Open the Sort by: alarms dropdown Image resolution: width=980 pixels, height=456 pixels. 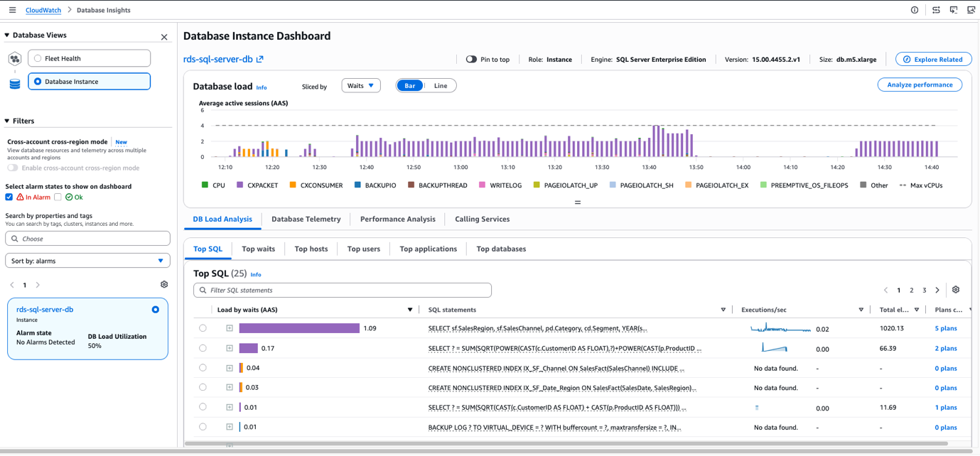[x=87, y=261]
